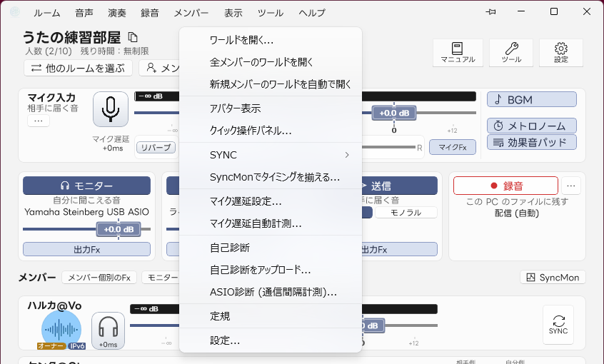Screen dimensions: 604x364
Task: Expand the SYNC submenu arrow
Action: [x=347, y=155]
